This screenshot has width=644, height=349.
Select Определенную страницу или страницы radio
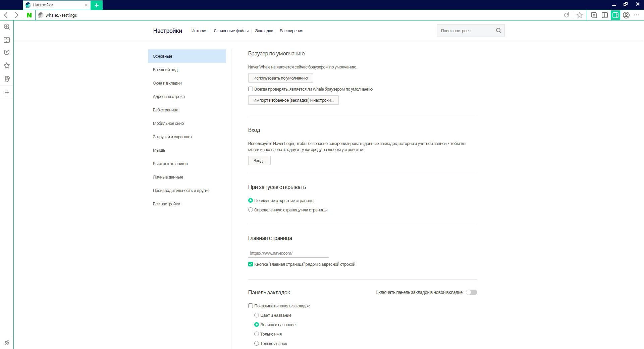pyautogui.click(x=251, y=210)
